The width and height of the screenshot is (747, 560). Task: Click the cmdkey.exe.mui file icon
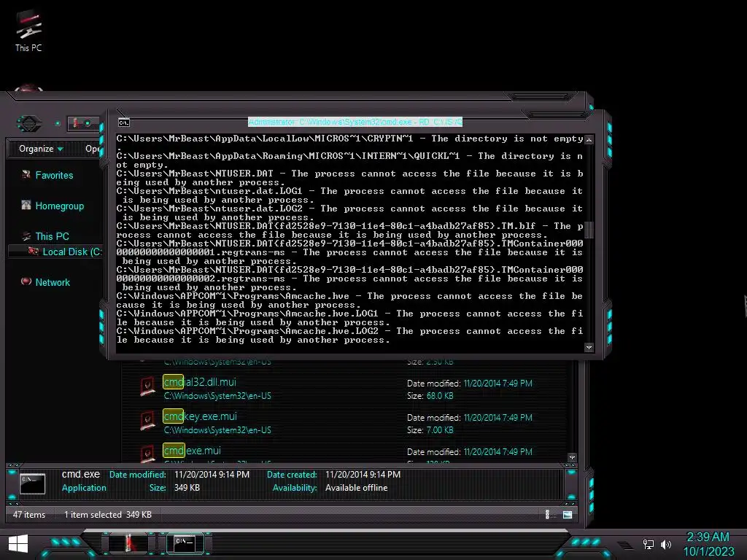click(147, 421)
